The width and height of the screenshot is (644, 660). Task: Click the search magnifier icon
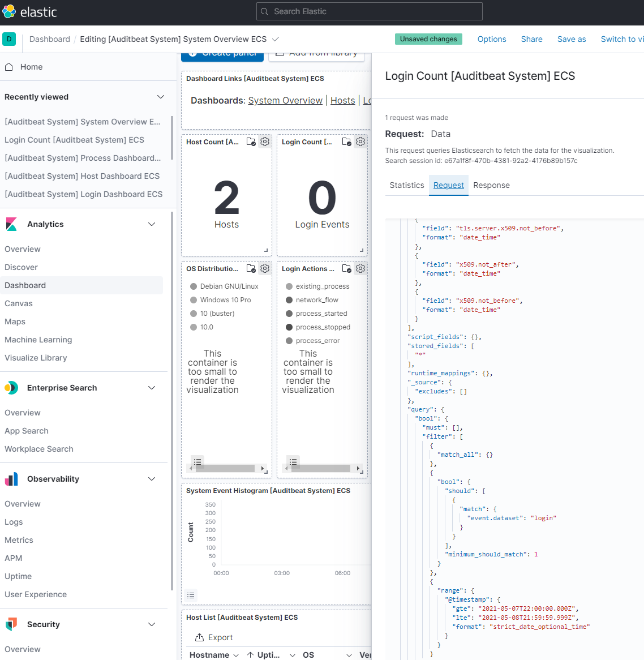click(264, 11)
